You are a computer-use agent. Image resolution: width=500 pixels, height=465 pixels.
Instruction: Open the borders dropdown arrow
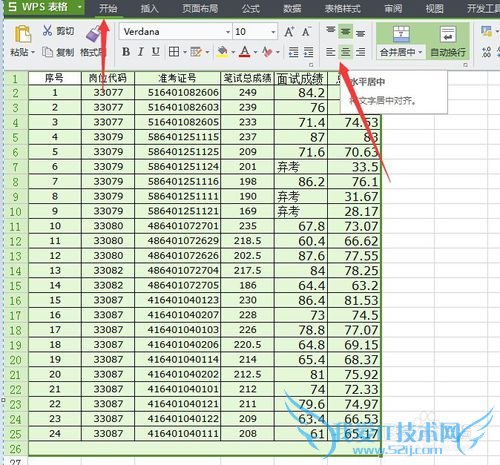click(x=184, y=52)
